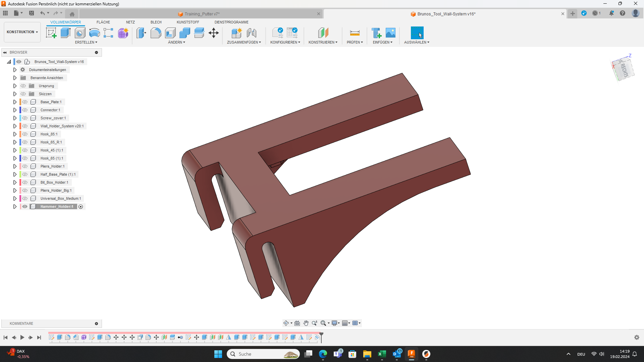Open the Move/Copy tool in Ändern
This screenshot has width=644, height=362.
pos(214,33)
